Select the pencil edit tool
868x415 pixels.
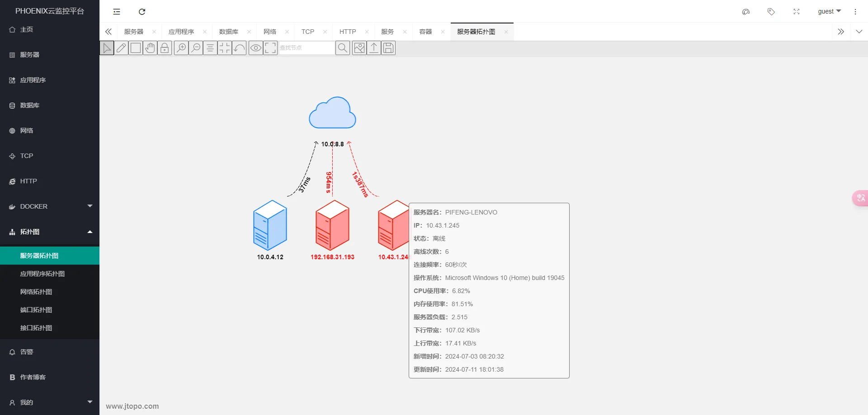pyautogui.click(x=121, y=48)
